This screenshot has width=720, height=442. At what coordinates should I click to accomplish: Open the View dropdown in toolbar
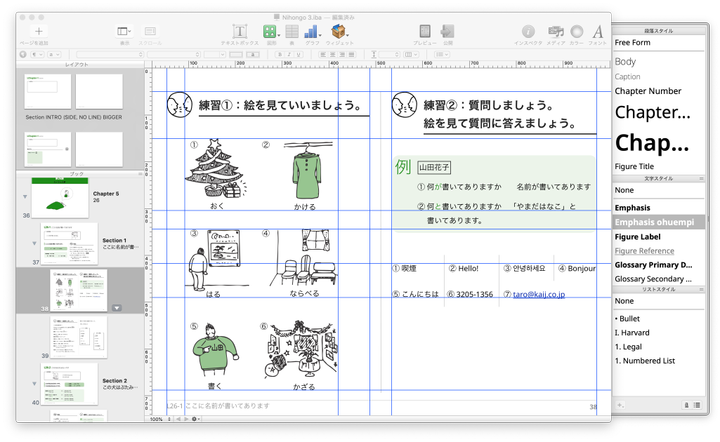click(x=124, y=32)
